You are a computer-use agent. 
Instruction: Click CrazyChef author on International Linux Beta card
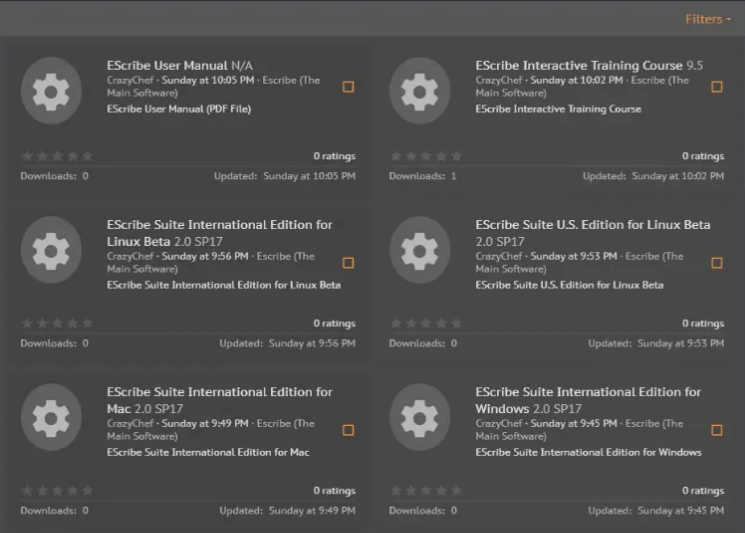click(130, 256)
